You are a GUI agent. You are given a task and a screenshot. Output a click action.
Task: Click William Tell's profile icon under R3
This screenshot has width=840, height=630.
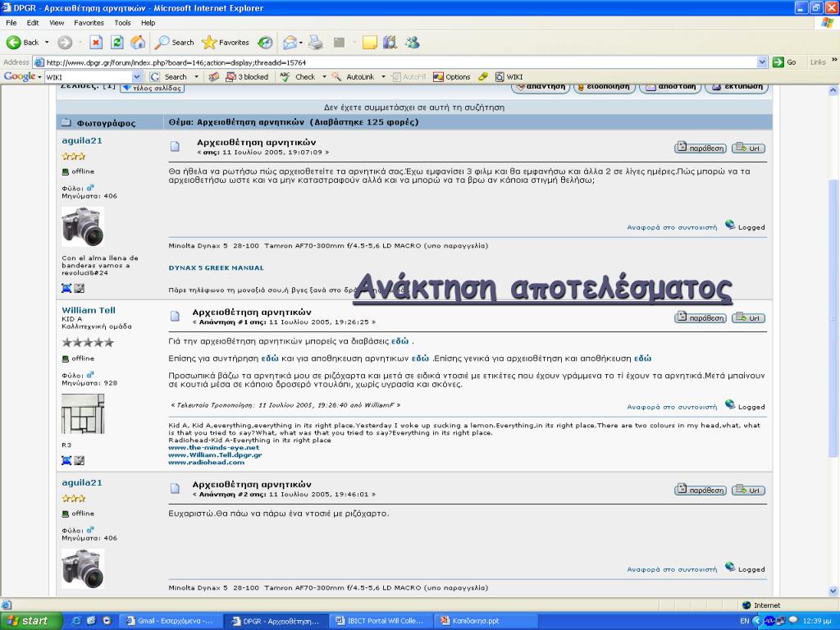66,460
